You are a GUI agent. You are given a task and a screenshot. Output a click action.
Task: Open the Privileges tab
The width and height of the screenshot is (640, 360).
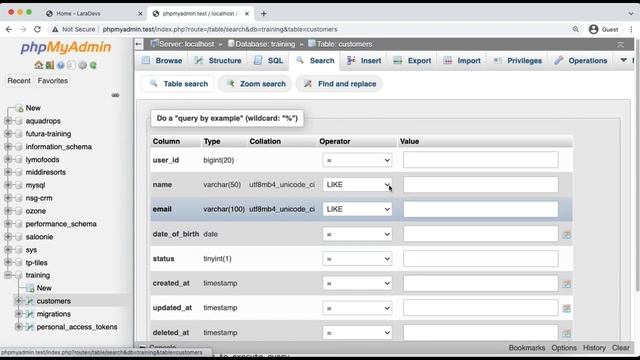point(518,60)
